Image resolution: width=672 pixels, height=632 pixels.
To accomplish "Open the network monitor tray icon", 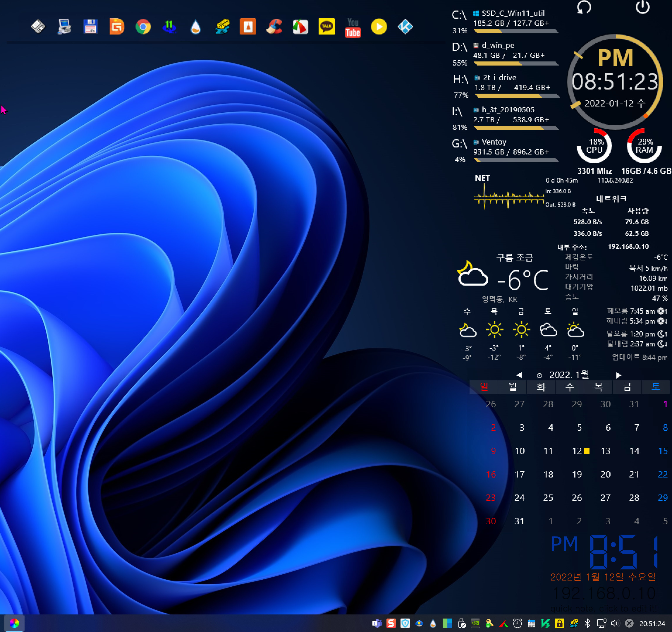I will tap(601, 623).
